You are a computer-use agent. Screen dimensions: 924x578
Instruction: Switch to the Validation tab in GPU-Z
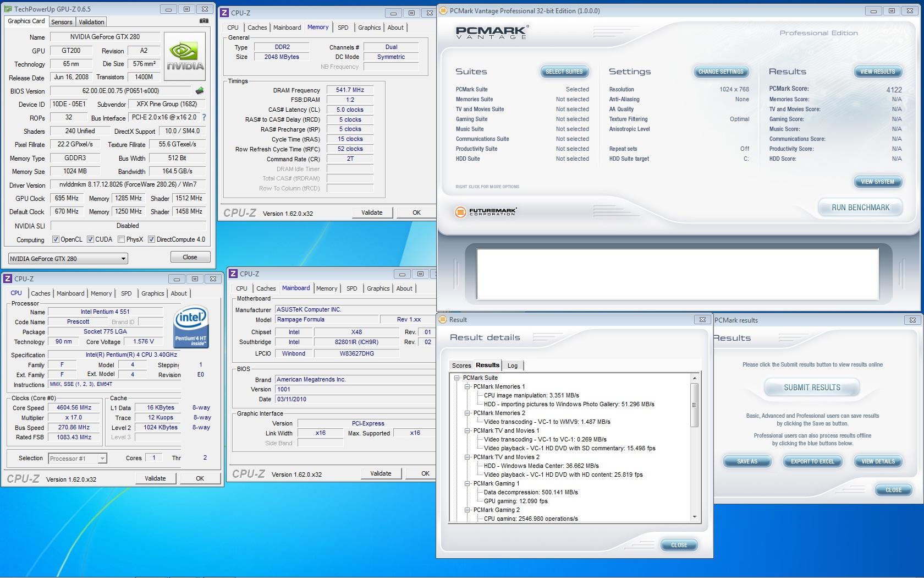coord(91,22)
